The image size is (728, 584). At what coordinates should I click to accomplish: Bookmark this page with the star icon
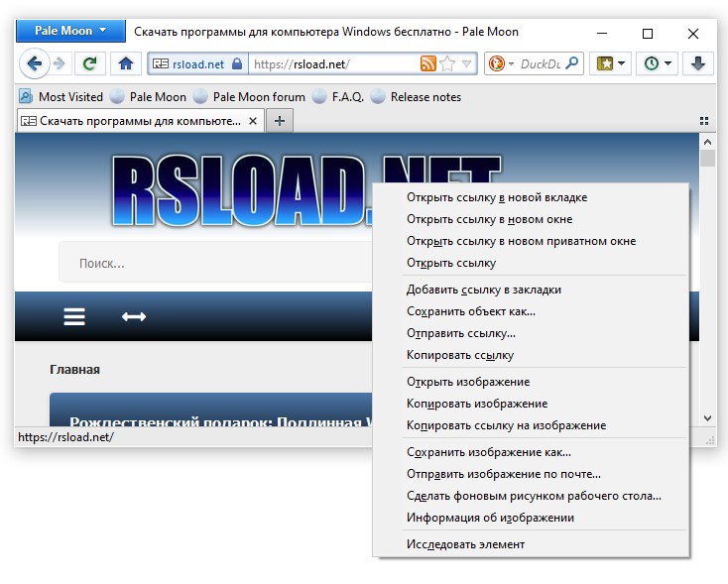click(x=447, y=64)
